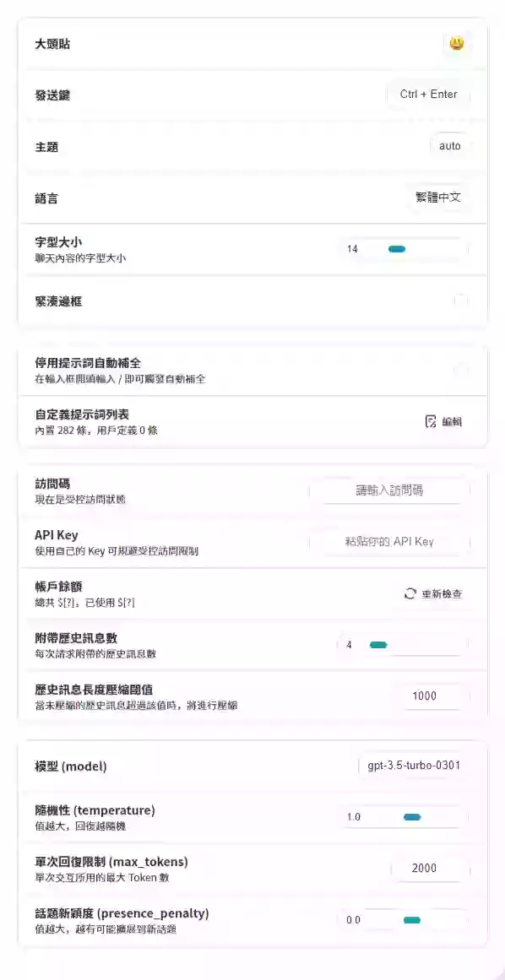Adjust the temperature slider at 1.0
The width and height of the screenshot is (505, 980).
403,817
